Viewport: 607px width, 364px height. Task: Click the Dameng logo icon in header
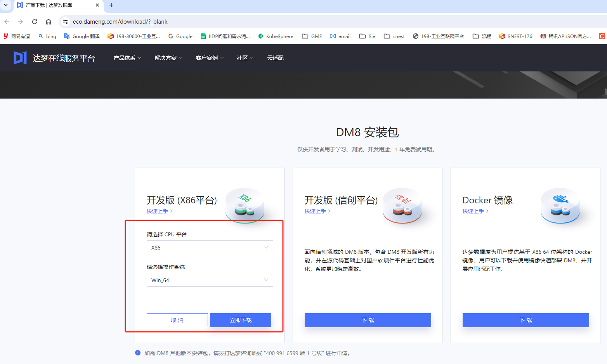tap(20, 58)
